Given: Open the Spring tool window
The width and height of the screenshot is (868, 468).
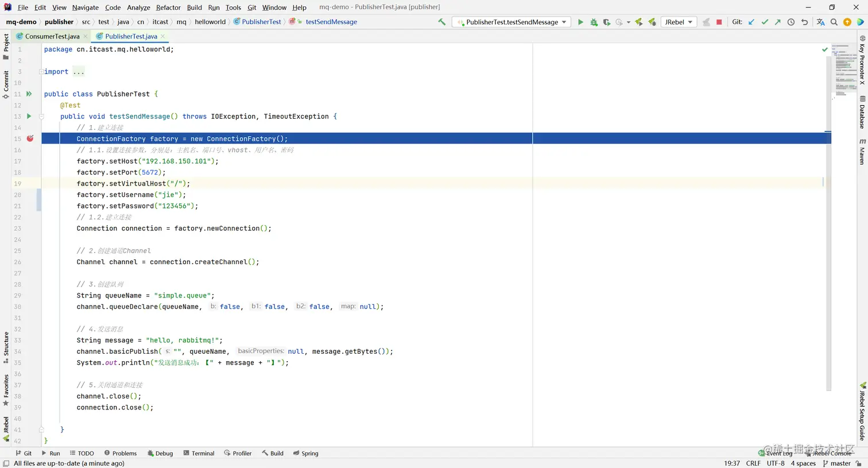Looking at the screenshot, I should (x=305, y=453).
